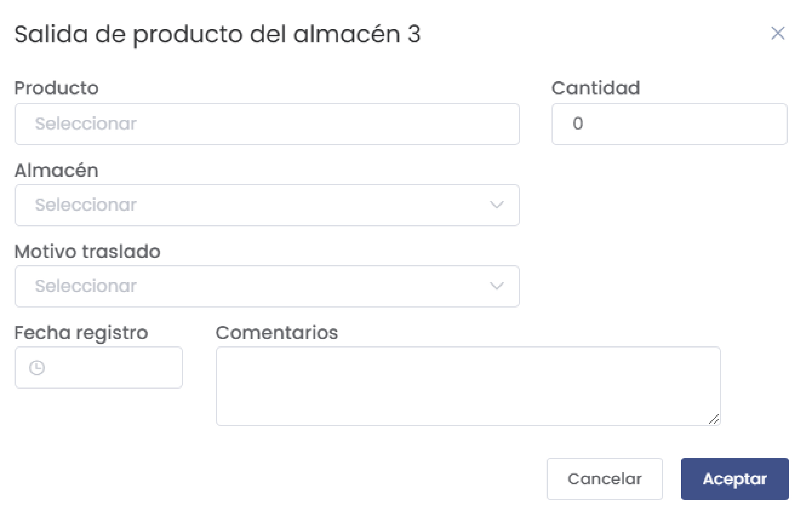Confirm the form with Aceptar
810x532 pixels.
click(734, 479)
